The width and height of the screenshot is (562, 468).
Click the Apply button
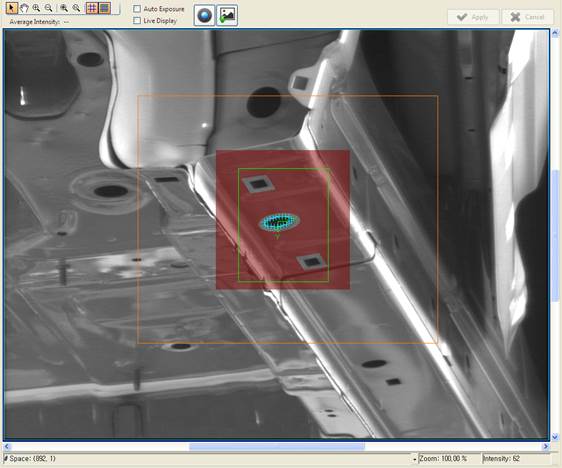point(473,17)
